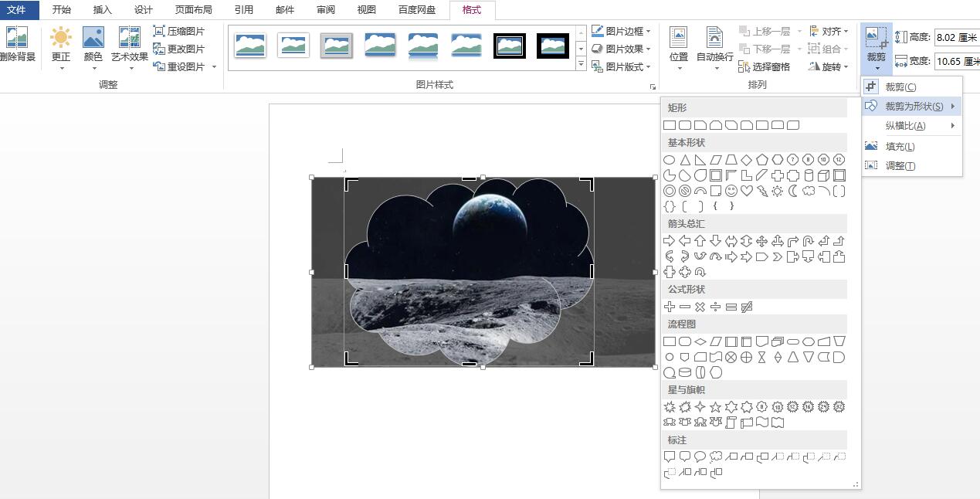
Task: Open the 图片边框 picture border dropdown
Action: point(622,32)
